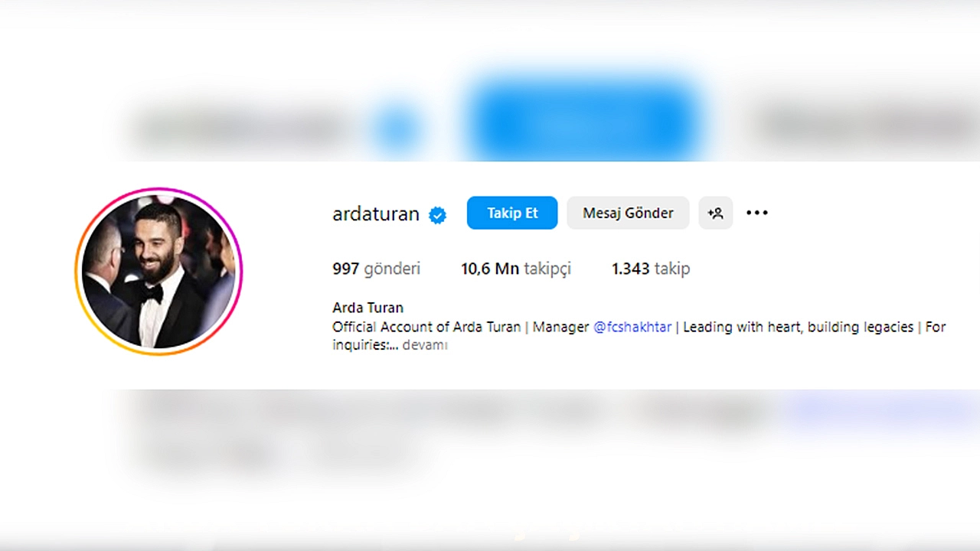This screenshot has height=551, width=980.
Task: Click the blue verified badge beside ardaturan
Action: tap(437, 215)
